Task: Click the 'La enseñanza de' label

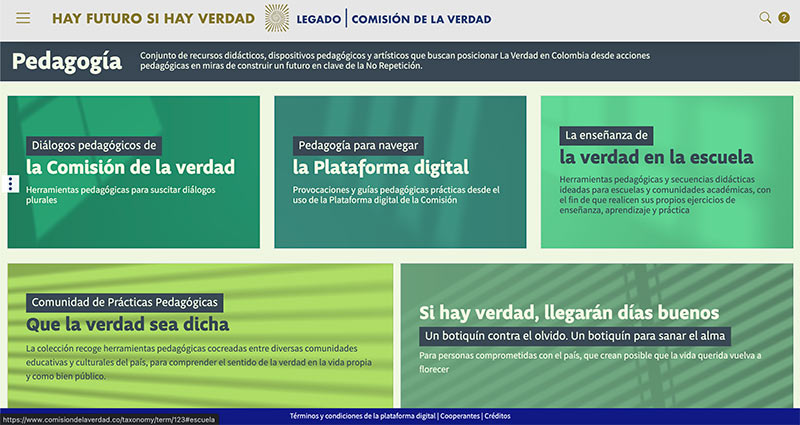Action: pos(606,136)
